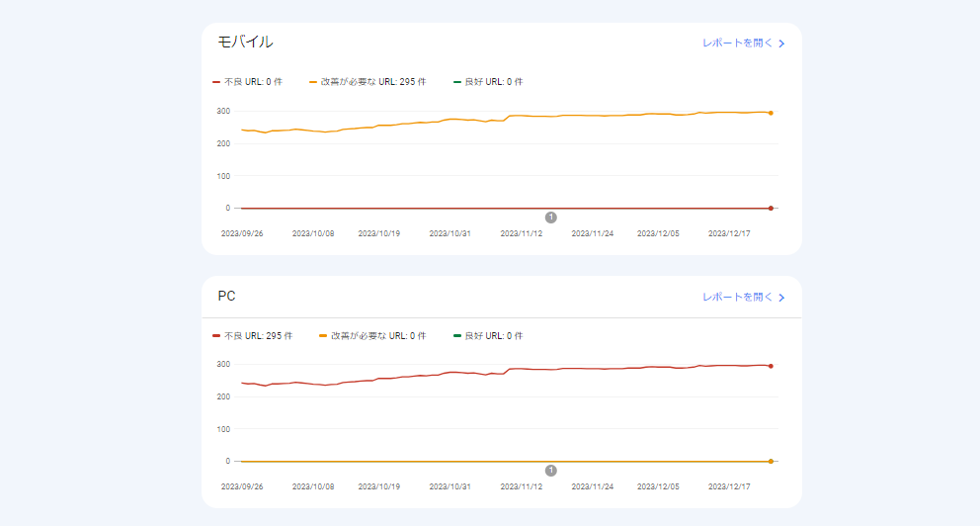980x526 pixels.
Task: Click date label 2023/11/24 on モバイル chart
Action: pyautogui.click(x=593, y=233)
